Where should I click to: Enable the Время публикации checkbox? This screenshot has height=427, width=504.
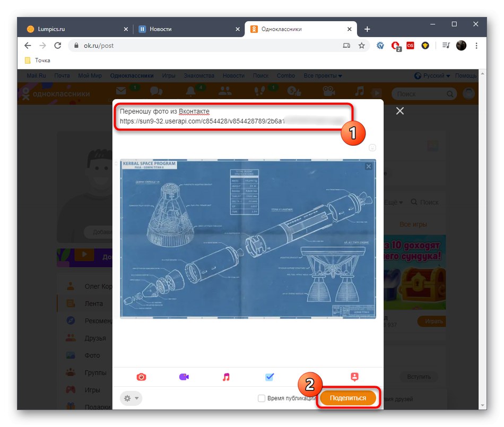[x=262, y=398]
